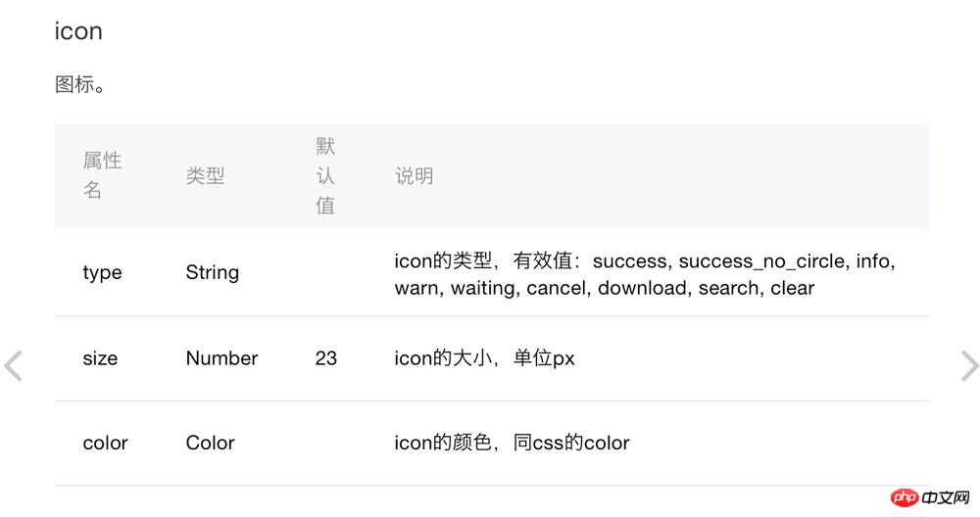
Task: Select the 'type' attribute name cell
Action: tap(102, 273)
